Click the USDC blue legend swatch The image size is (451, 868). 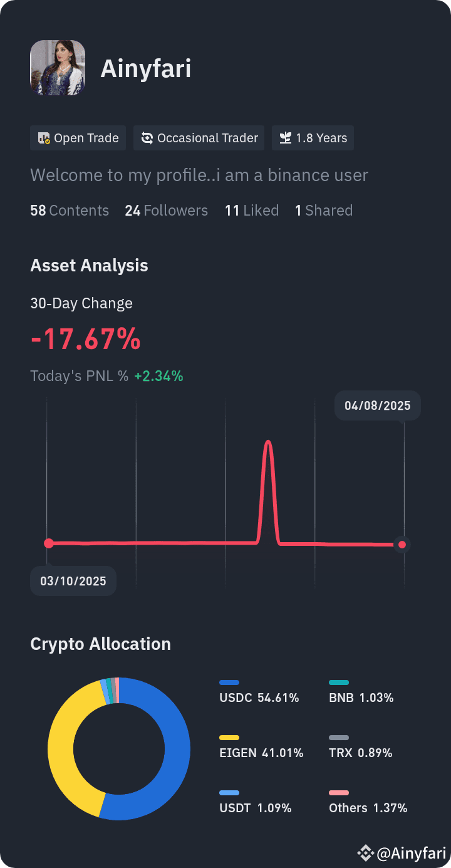pyautogui.click(x=229, y=682)
